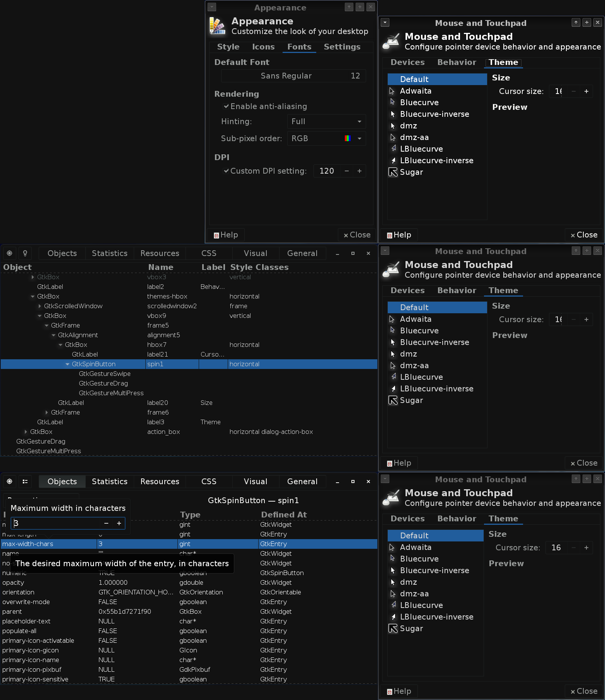
Task: Click the list-view icon left of the highlighted Objects tab
Action: [25, 481]
